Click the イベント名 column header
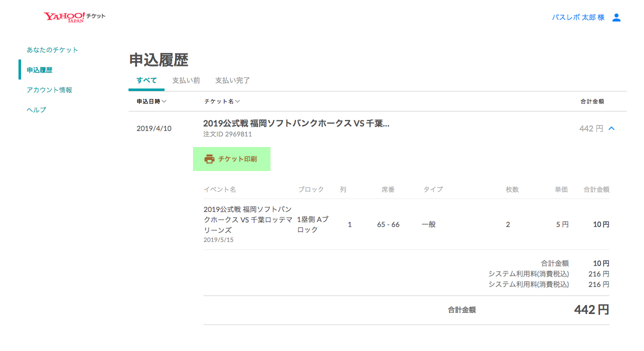Screen dimensions: 644x351 (x=219, y=189)
